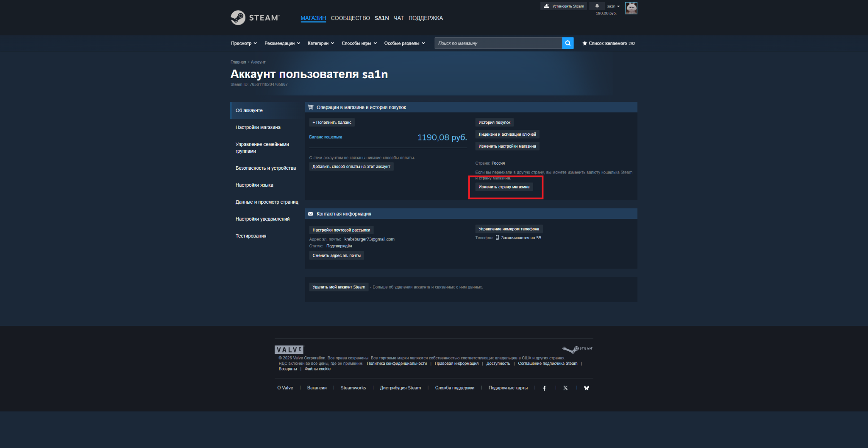Screen dimensions: 868x448
Task: Open the "Возвраты" footer link
Action: (288, 369)
